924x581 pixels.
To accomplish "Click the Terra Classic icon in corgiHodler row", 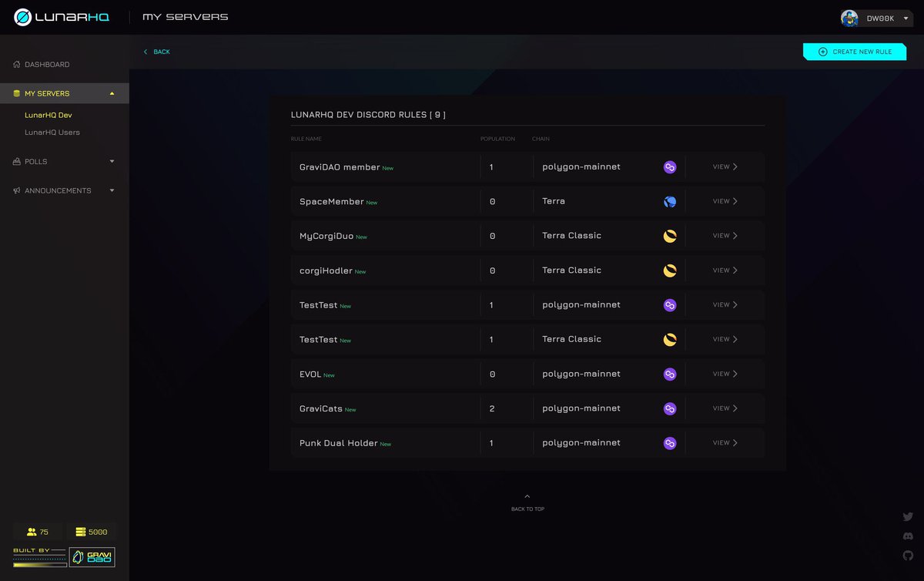I will coord(670,270).
